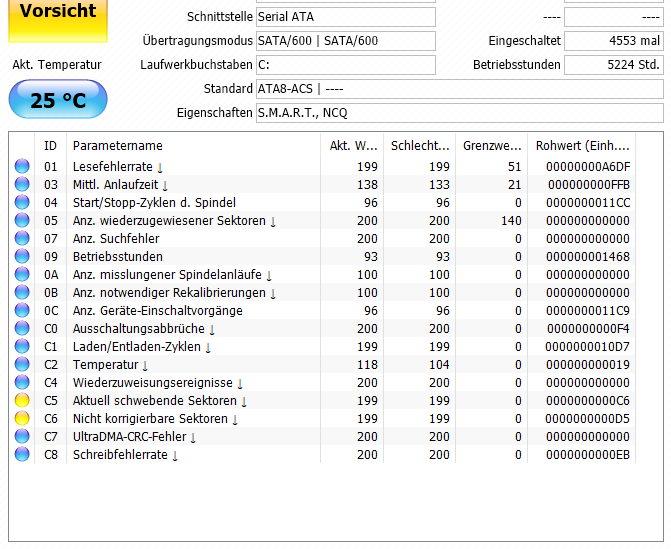Click current value 118 in Temperatur row
The image size is (671, 549).
(x=367, y=364)
